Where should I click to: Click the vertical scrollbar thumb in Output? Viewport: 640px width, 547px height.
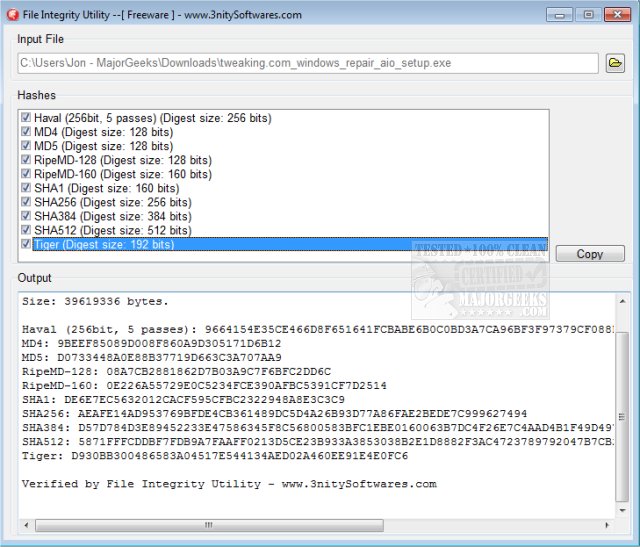coord(622,417)
